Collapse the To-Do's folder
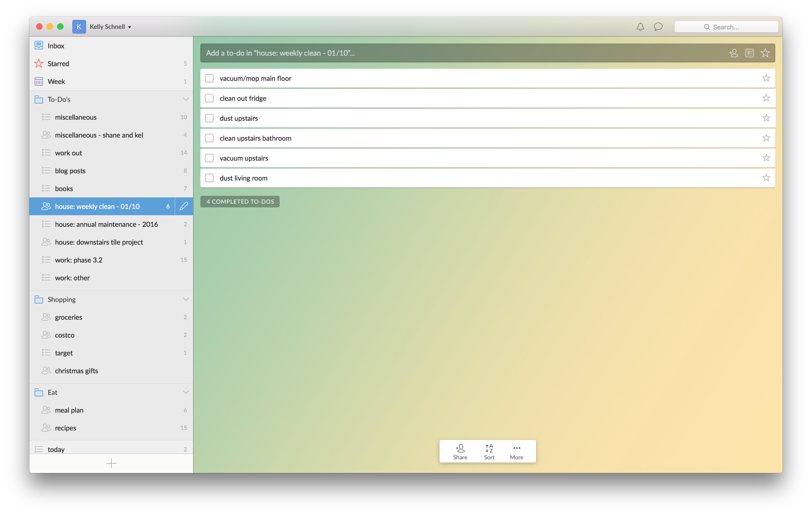812x515 pixels. pos(185,99)
